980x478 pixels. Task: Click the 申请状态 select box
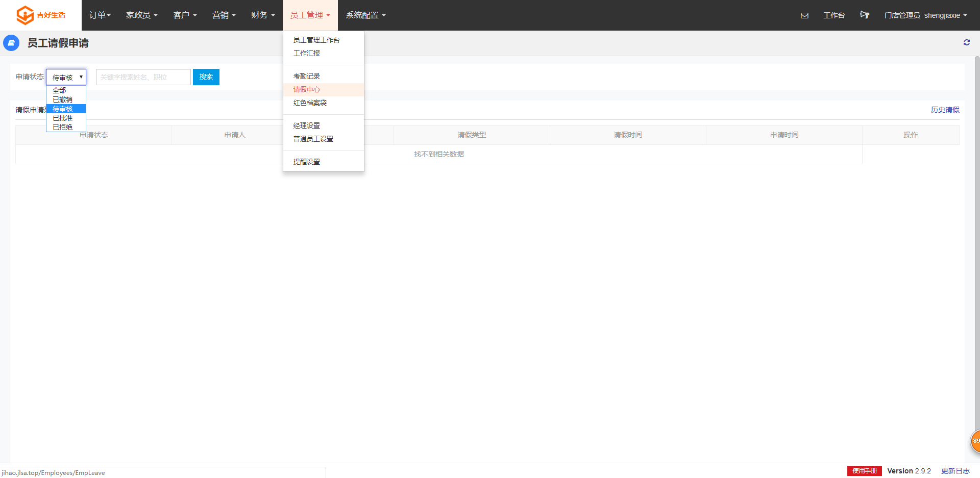click(66, 77)
